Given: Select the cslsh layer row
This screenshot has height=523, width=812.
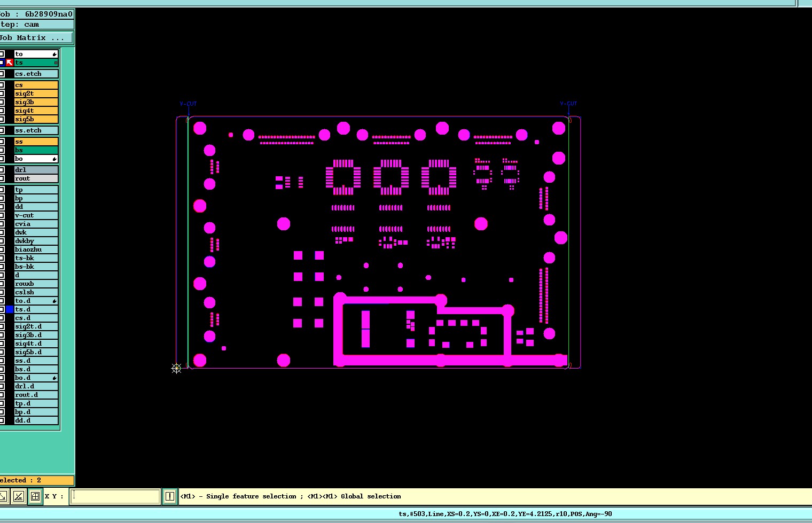Looking at the screenshot, I should point(36,292).
